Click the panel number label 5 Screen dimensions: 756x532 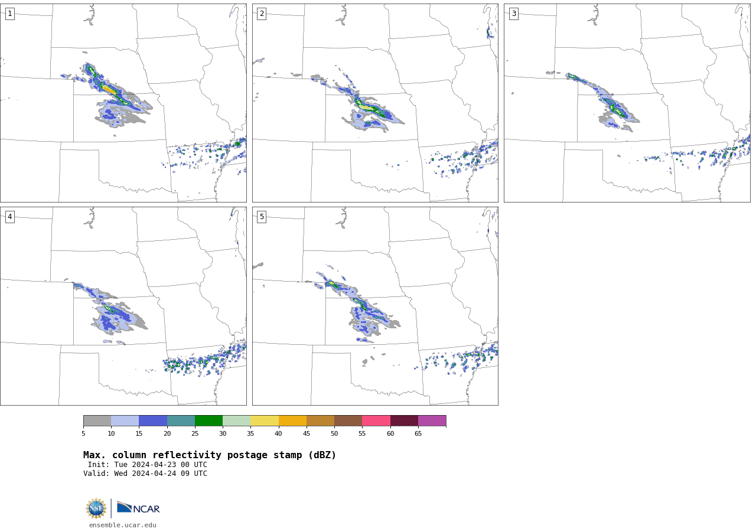click(x=262, y=217)
